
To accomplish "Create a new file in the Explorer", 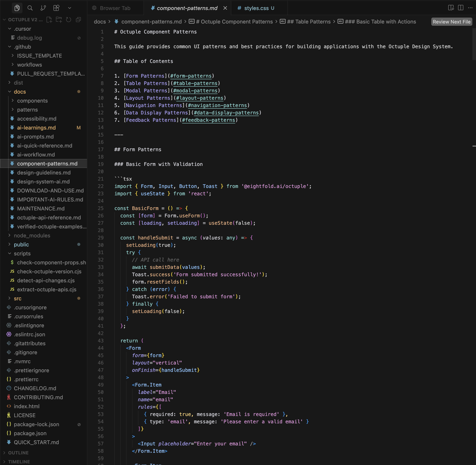I will pyautogui.click(x=49, y=20).
